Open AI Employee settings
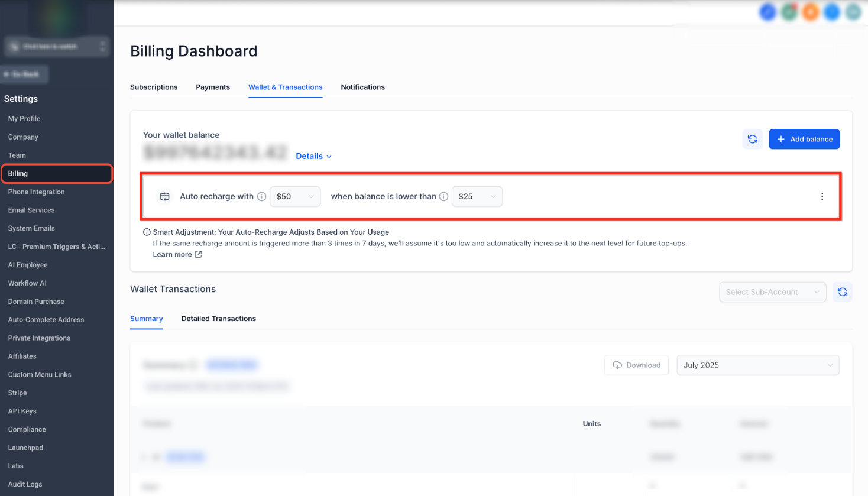868x496 pixels. (x=28, y=265)
